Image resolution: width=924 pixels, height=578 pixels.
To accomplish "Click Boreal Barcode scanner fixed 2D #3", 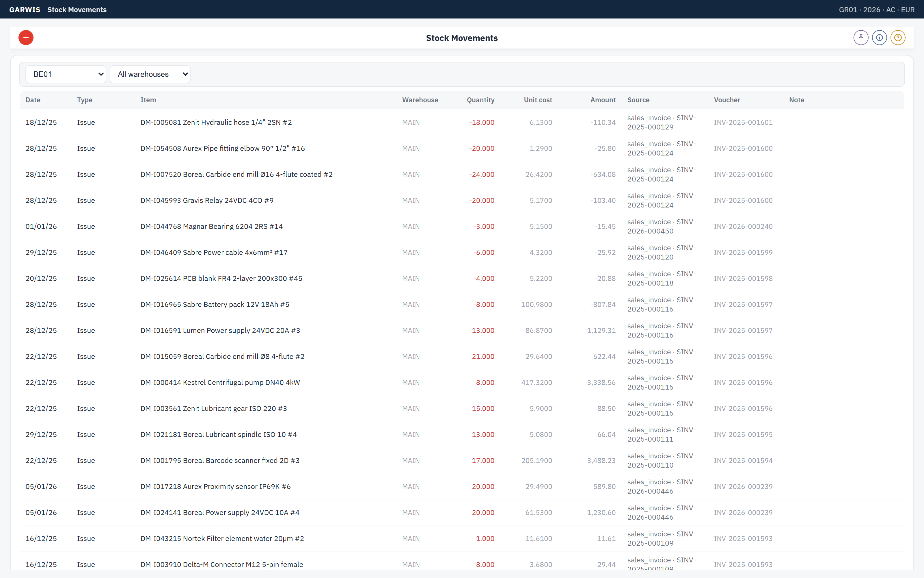I will click(220, 460).
